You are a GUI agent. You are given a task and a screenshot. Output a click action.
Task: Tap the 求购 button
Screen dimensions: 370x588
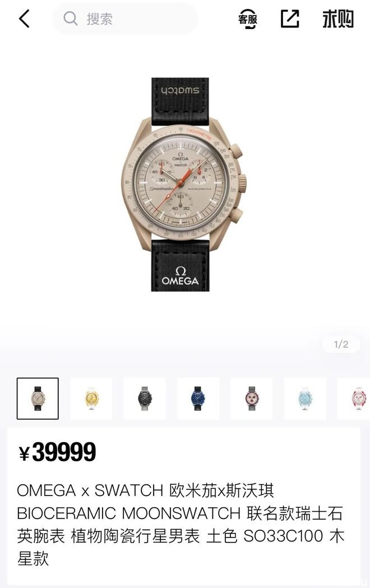click(x=337, y=18)
